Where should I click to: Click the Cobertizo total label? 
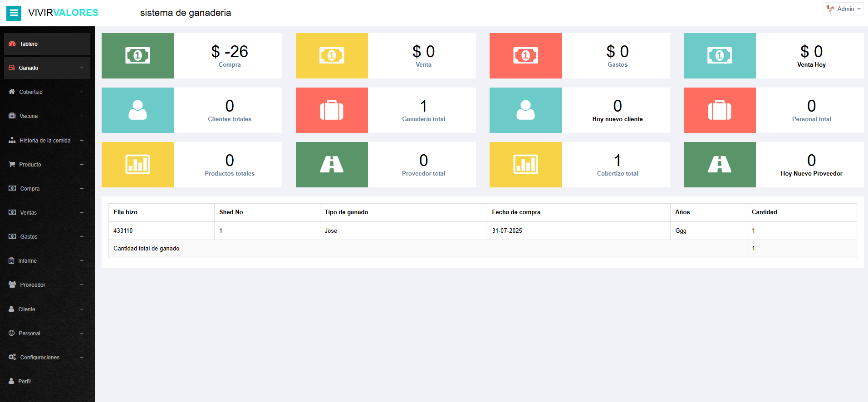617,173
